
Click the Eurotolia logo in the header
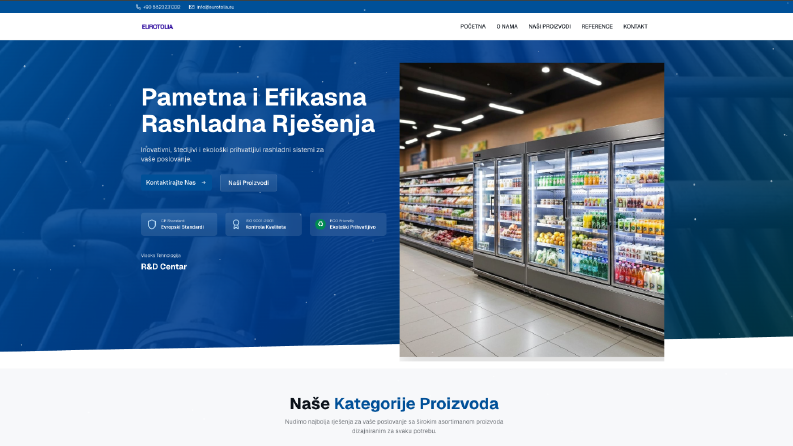157,27
